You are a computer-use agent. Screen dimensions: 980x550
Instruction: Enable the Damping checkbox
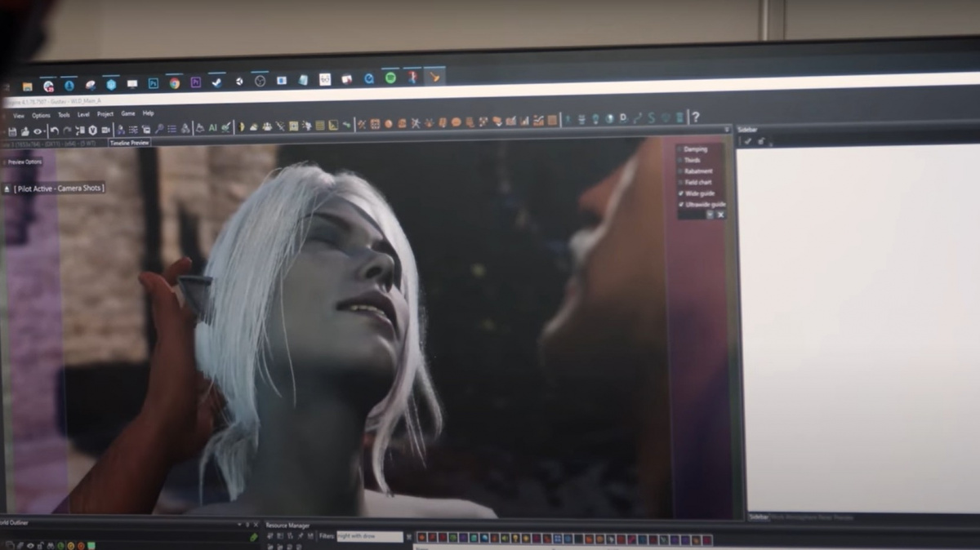pyautogui.click(x=680, y=149)
